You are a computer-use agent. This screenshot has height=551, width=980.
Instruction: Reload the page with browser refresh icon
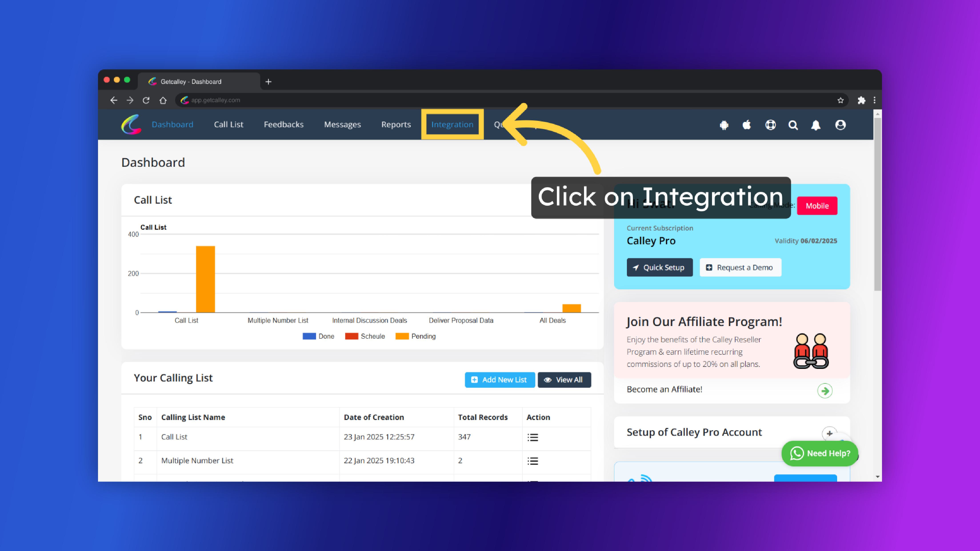[146, 100]
